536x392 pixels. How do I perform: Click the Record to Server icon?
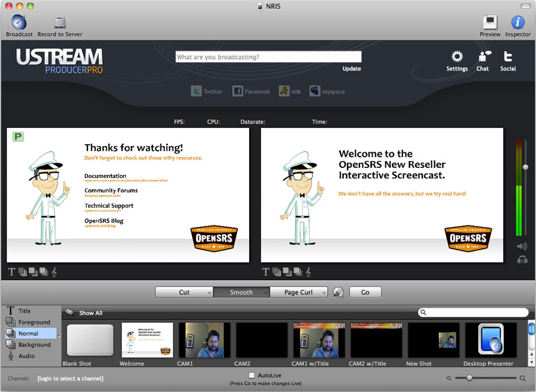(x=60, y=23)
